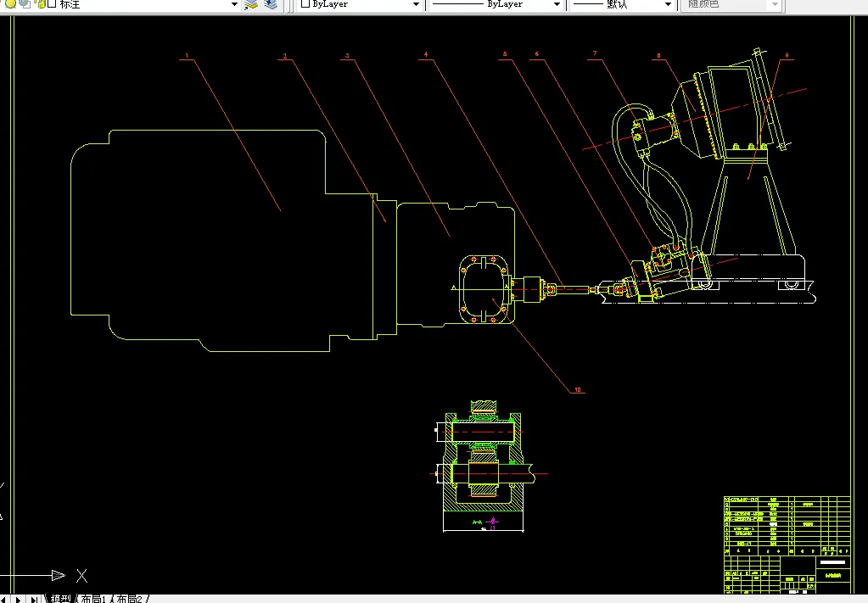Image resolution: width=868 pixels, height=603 pixels.
Task: Open the layer list dropdown arrow beside 标注
Action: [234, 4]
